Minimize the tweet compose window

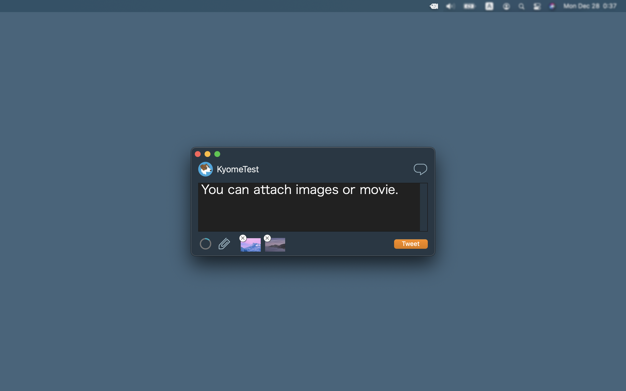[x=207, y=154]
